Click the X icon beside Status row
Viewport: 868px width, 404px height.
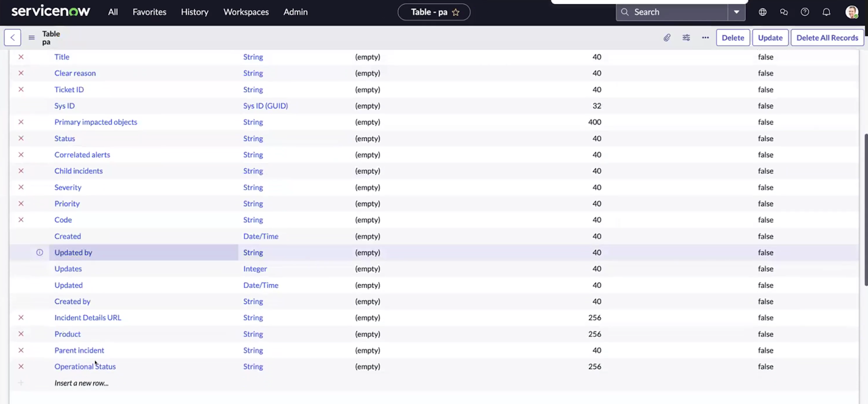[21, 138]
